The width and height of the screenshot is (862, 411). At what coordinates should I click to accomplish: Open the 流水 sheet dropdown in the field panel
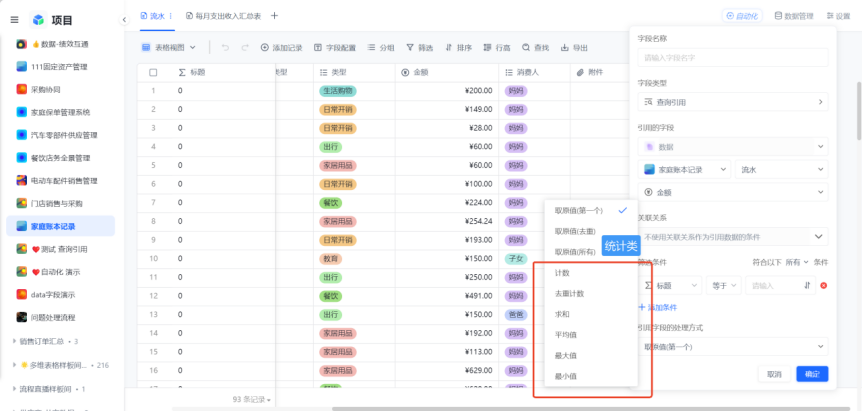coord(781,170)
